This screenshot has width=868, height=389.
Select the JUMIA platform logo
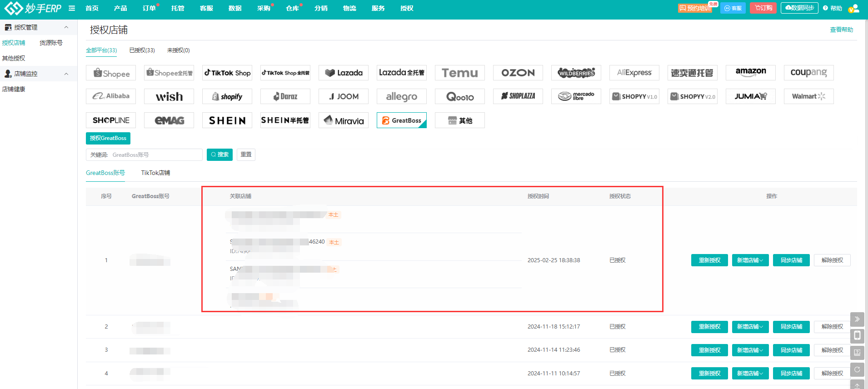tap(751, 96)
